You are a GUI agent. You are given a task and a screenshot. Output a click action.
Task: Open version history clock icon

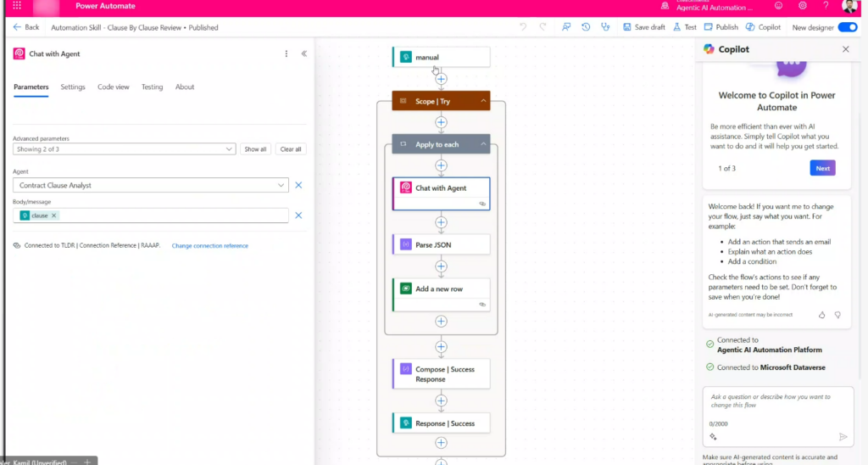click(x=586, y=27)
